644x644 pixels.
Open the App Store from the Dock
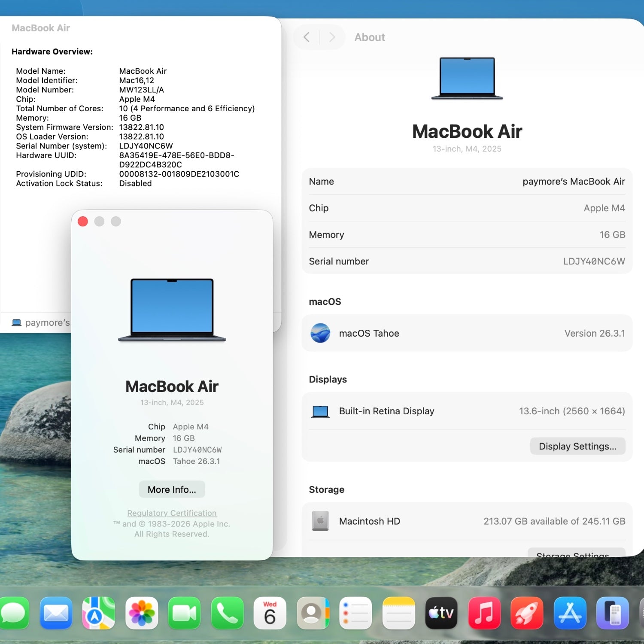[x=570, y=613]
